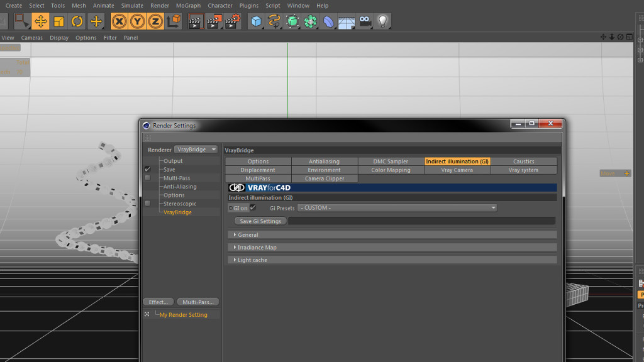The width and height of the screenshot is (644, 362).
Task: Activate the Move tool
Action: [x=41, y=21]
